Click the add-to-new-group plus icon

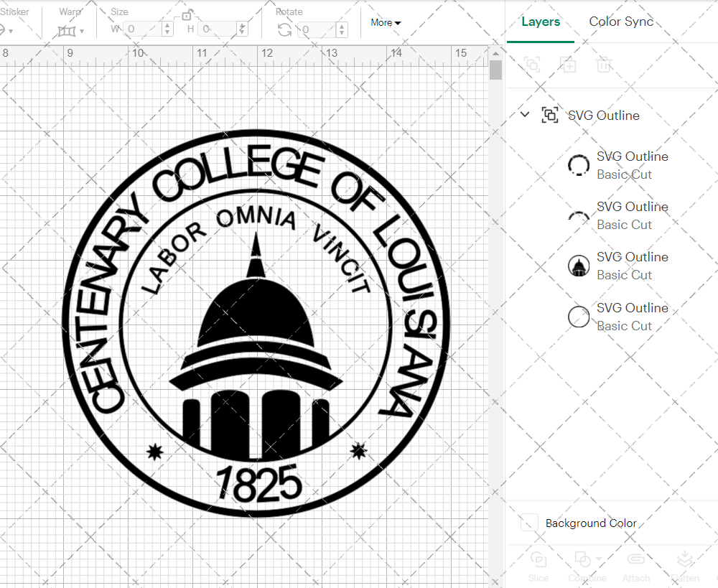[569, 65]
